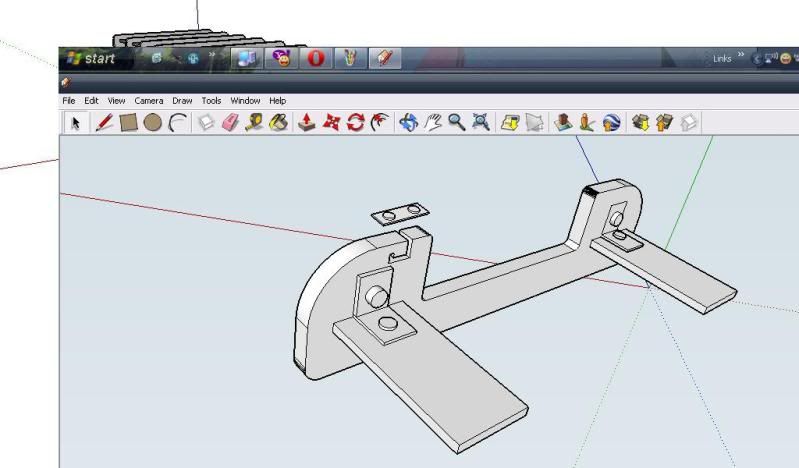The image size is (799, 468).
Task: Open the Edit menu
Action: pos(91,100)
